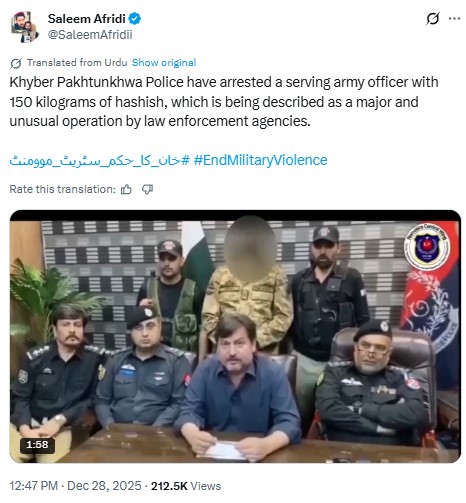The width and height of the screenshot is (466, 503).
Task: Click the Grok icon at top right
Action: coord(432,19)
